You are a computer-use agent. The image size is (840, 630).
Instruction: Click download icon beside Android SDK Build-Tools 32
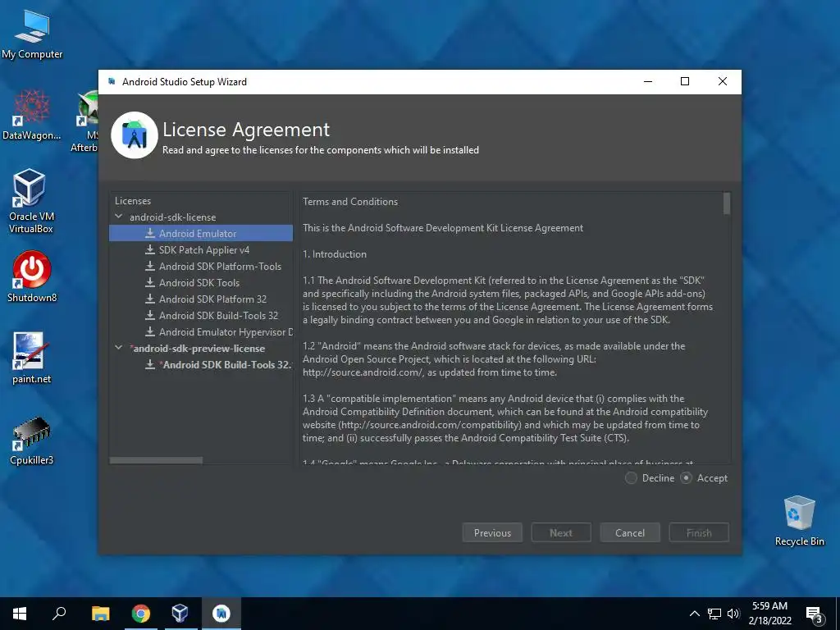[150, 316]
